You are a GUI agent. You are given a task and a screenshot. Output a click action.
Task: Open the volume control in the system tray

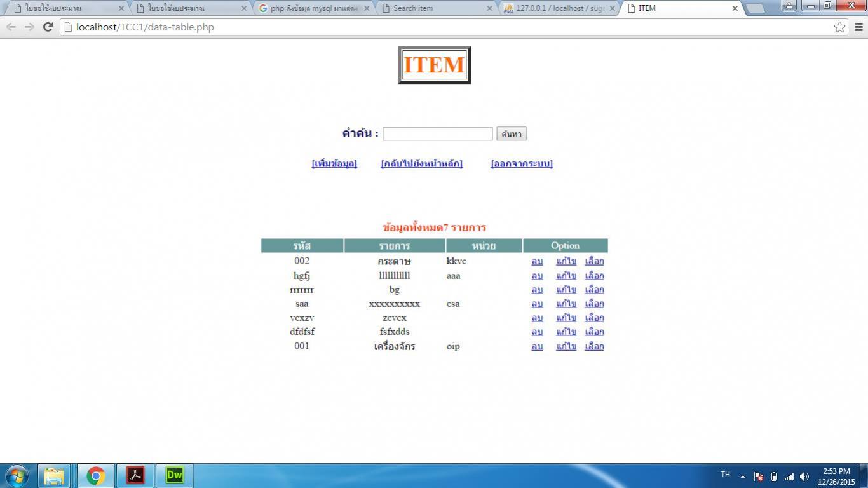(x=804, y=477)
